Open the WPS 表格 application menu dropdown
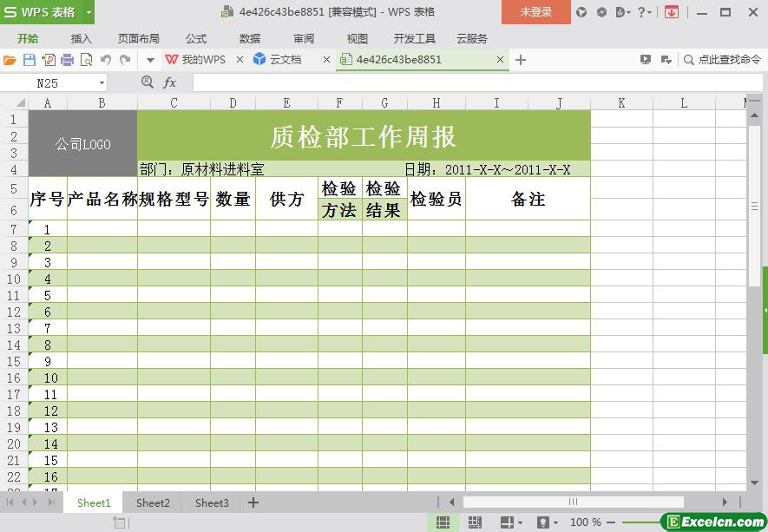 point(89,12)
